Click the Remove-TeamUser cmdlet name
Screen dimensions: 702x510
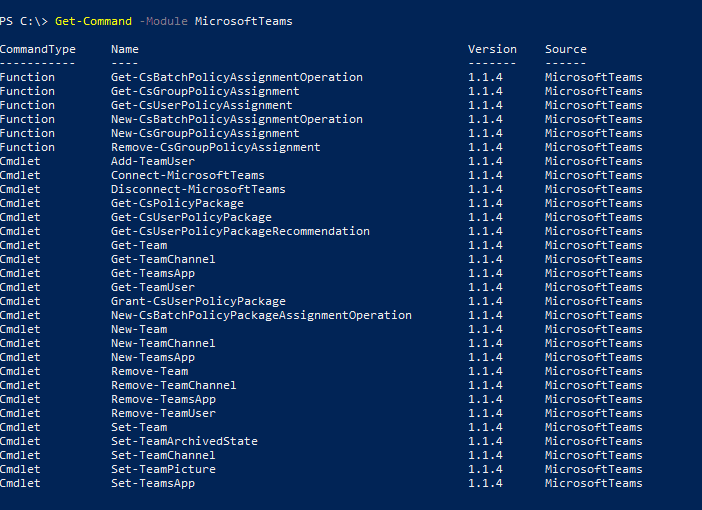(x=163, y=413)
